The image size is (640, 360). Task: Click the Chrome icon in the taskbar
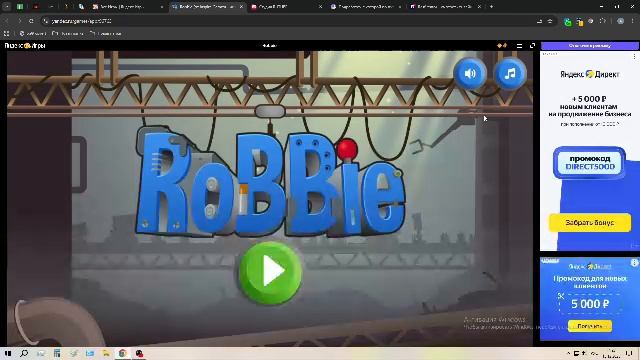click(122, 353)
